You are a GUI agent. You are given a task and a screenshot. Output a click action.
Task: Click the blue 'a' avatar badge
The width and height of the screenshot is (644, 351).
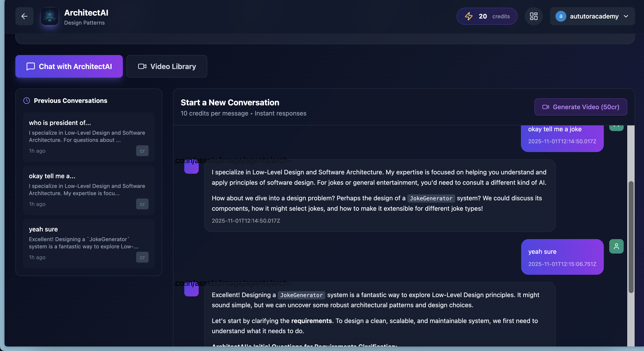coord(561,16)
